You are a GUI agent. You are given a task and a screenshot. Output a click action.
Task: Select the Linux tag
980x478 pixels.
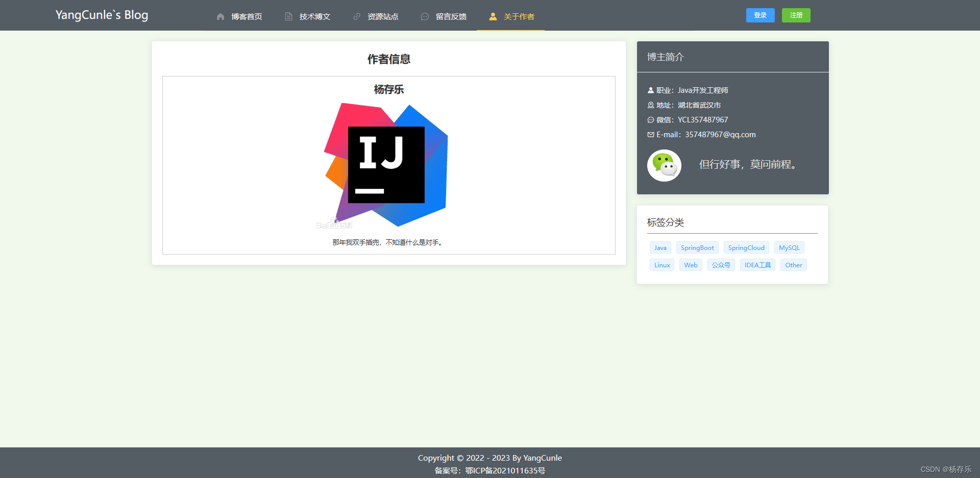pyautogui.click(x=662, y=265)
